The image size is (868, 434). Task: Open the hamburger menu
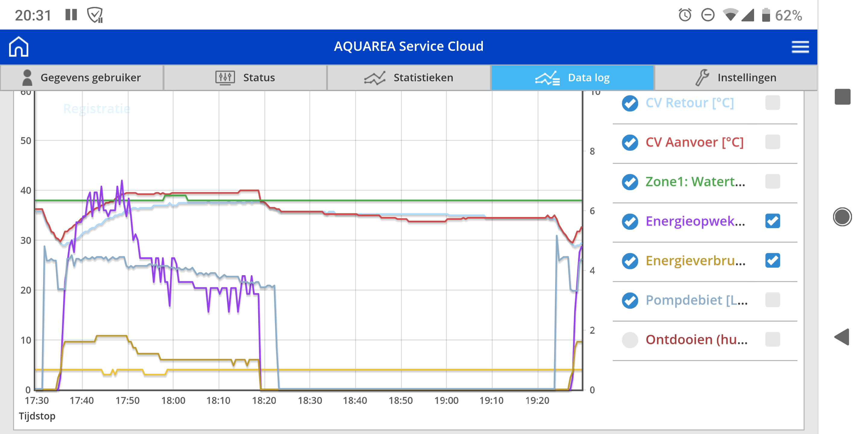pos(800,46)
